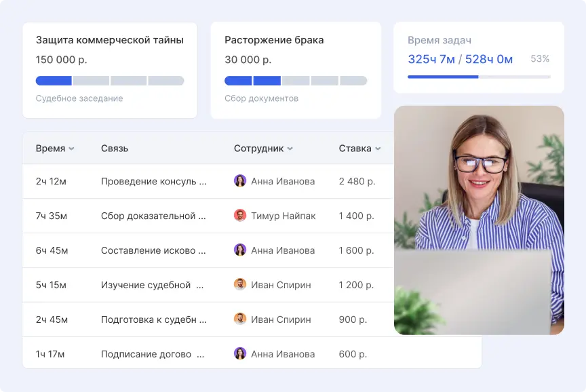Click Анна Иванова avatar in 6ч 45м row

[x=240, y=250]
